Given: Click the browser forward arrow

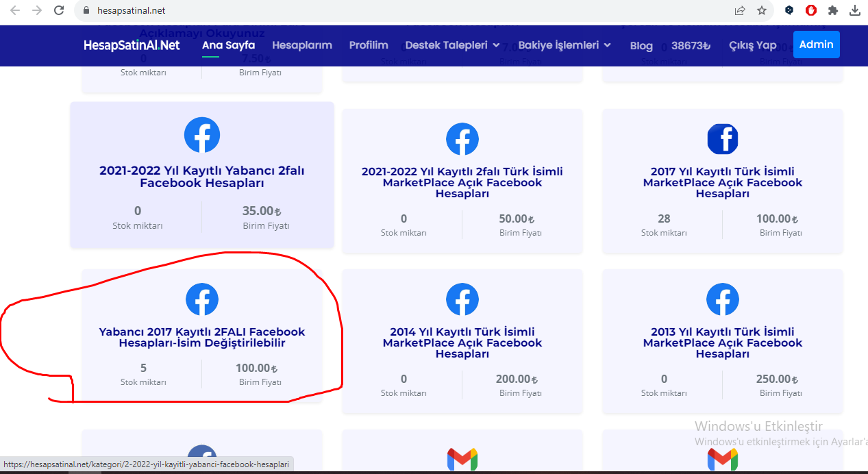Looking at the screenshot, I should coord(37,10).
